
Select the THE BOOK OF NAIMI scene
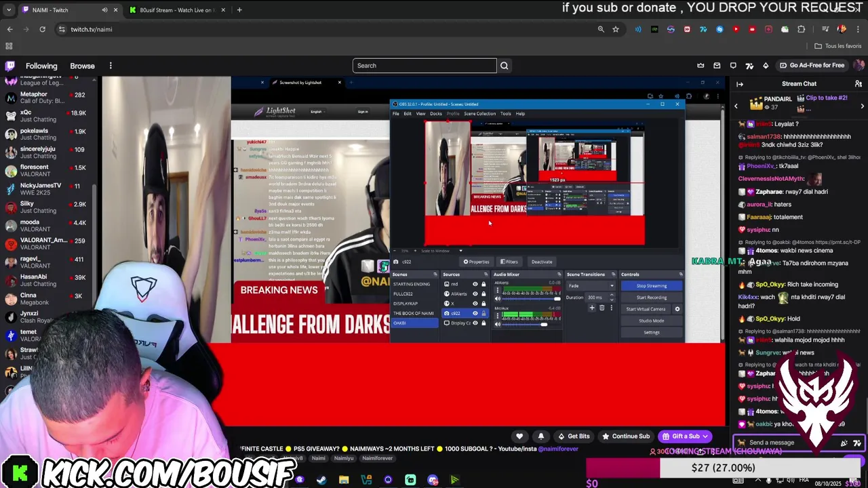click(x=414, y=313)
